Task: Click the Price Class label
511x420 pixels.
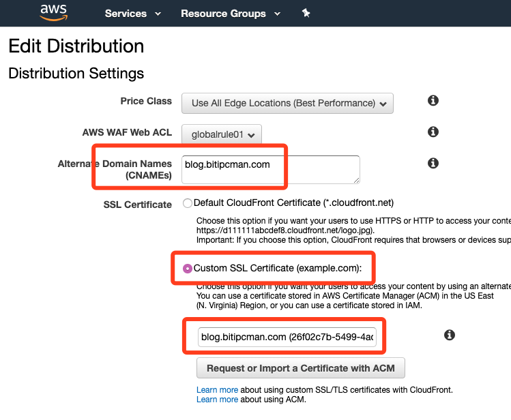Action: click(x=146, y=102)
